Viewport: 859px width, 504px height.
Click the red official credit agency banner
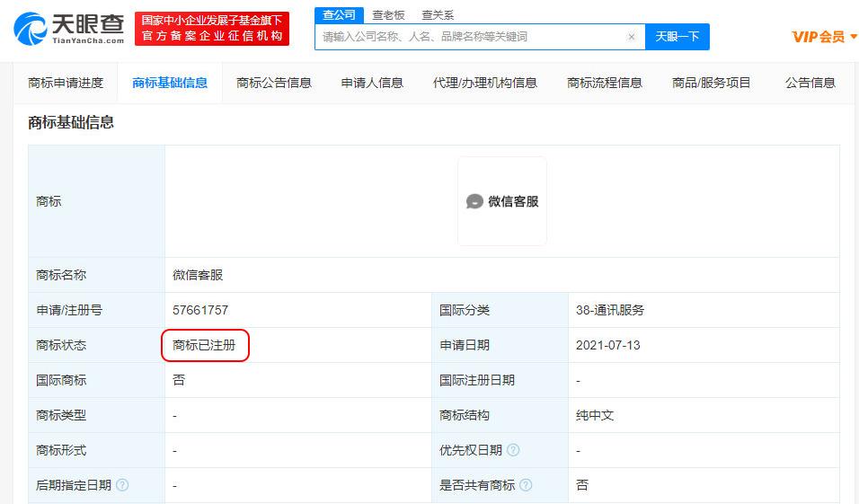coord(212,28)
